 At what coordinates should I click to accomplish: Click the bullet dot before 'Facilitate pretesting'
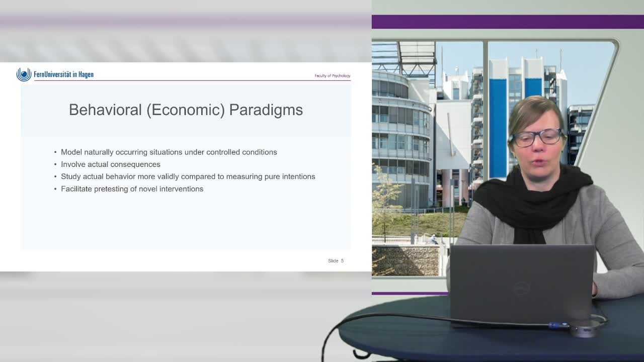tap(55, 189)
